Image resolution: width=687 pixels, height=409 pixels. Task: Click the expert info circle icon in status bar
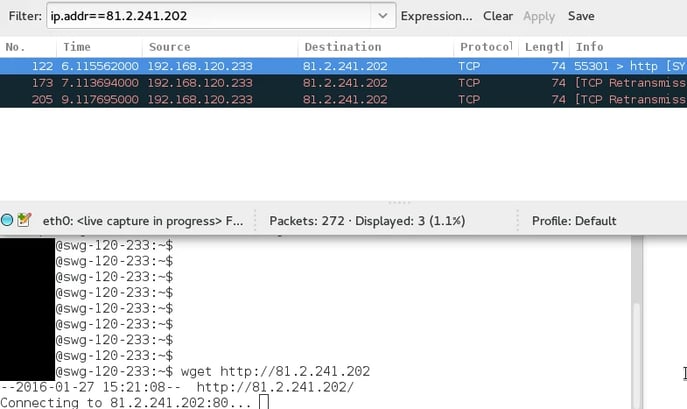8,220
